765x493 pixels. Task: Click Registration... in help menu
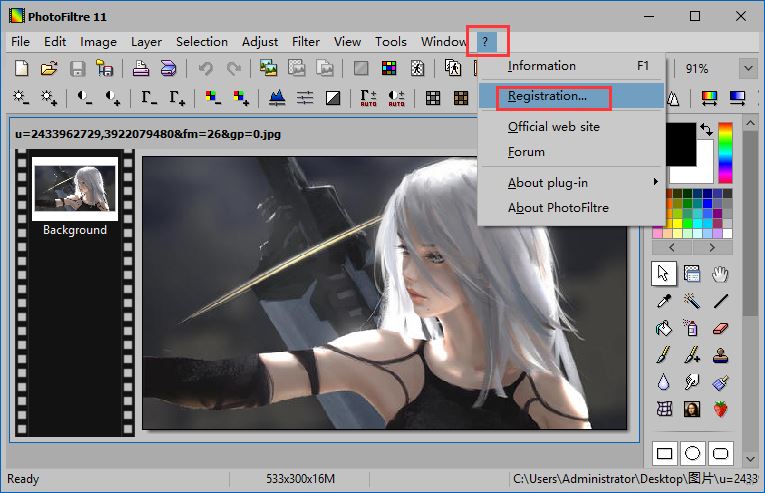[x=546, y=96]
